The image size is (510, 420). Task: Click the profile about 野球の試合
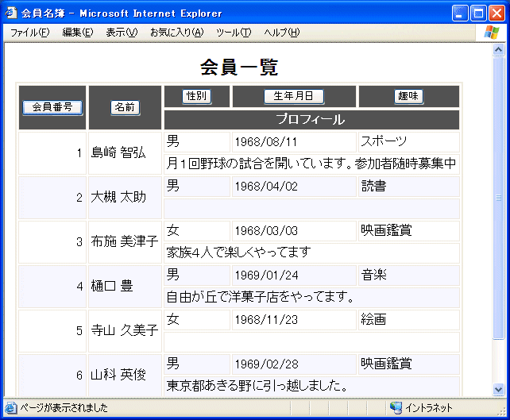[x=311, y=164]
